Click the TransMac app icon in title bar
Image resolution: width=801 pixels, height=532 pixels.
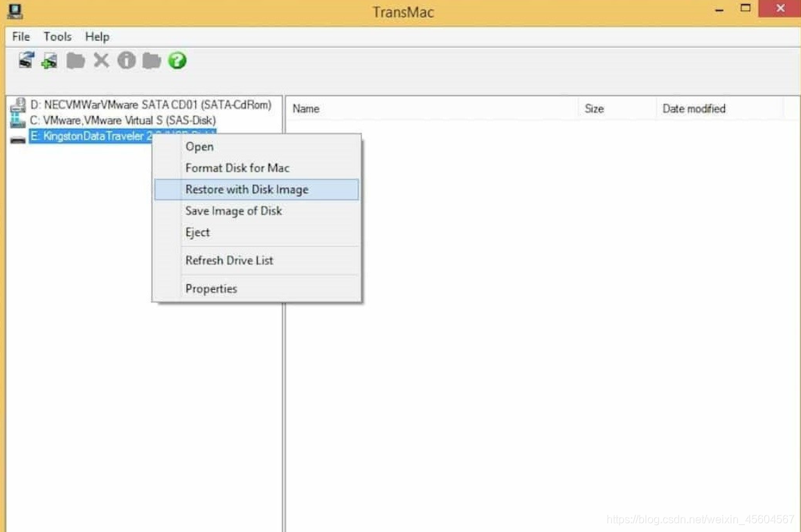click(x=15, y=11)
